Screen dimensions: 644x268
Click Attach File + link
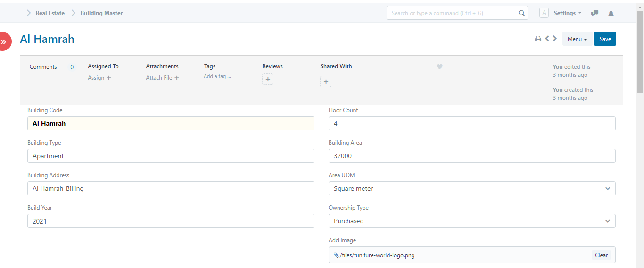[x=163, y=78]
